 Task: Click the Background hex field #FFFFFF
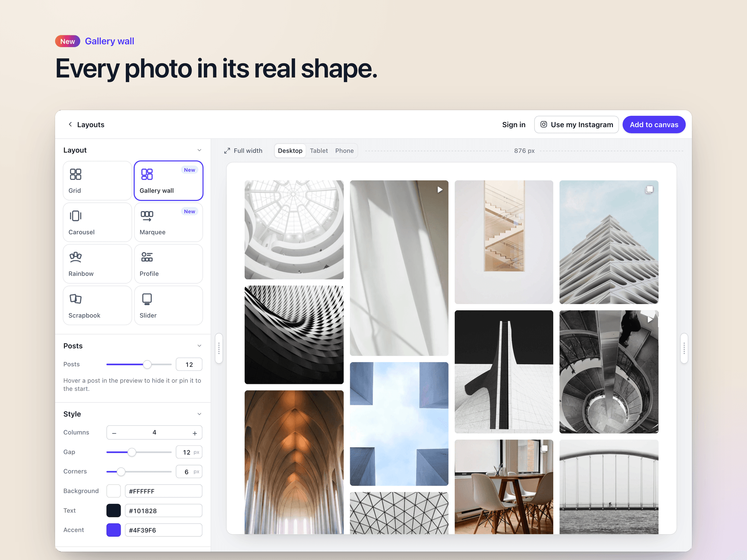[x=163, y=491]
